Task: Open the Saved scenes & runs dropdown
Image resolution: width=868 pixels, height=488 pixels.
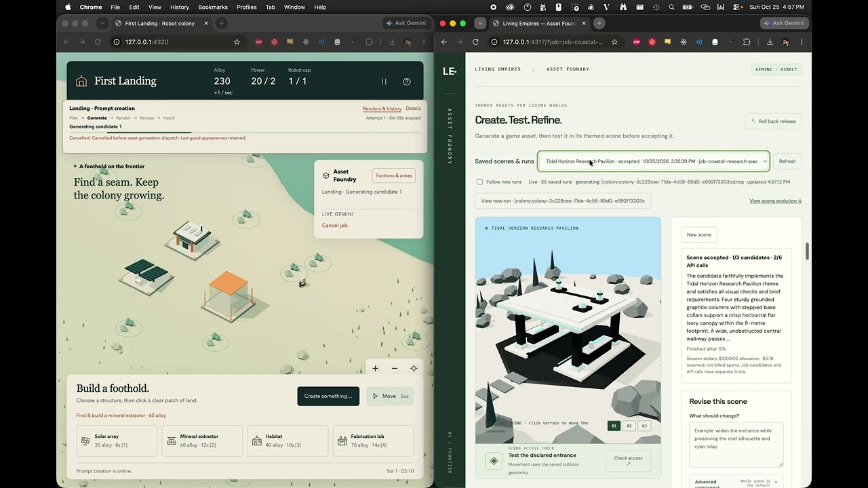Action: [654, 161]
